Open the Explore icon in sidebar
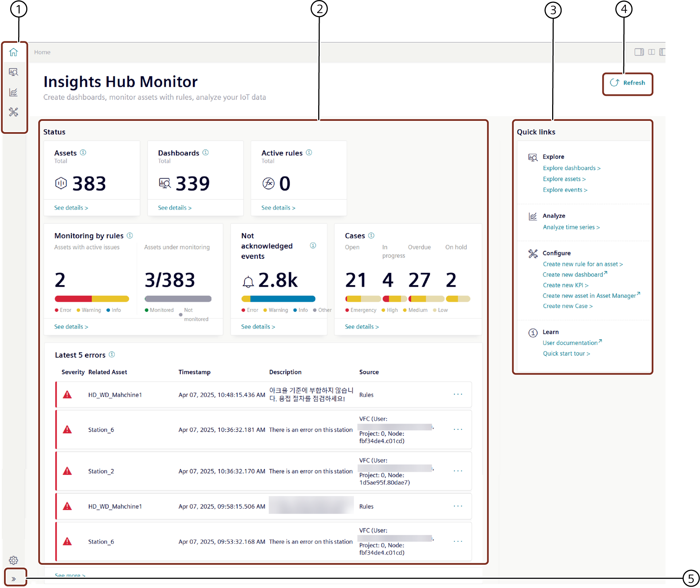The height and width of the screenshot is (588, 700). pyautogui.click(x=13, y=72)
